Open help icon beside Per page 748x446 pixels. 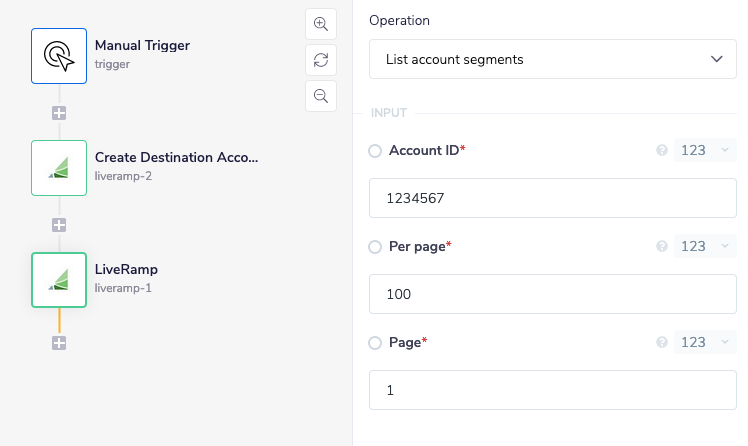(661, 246)
